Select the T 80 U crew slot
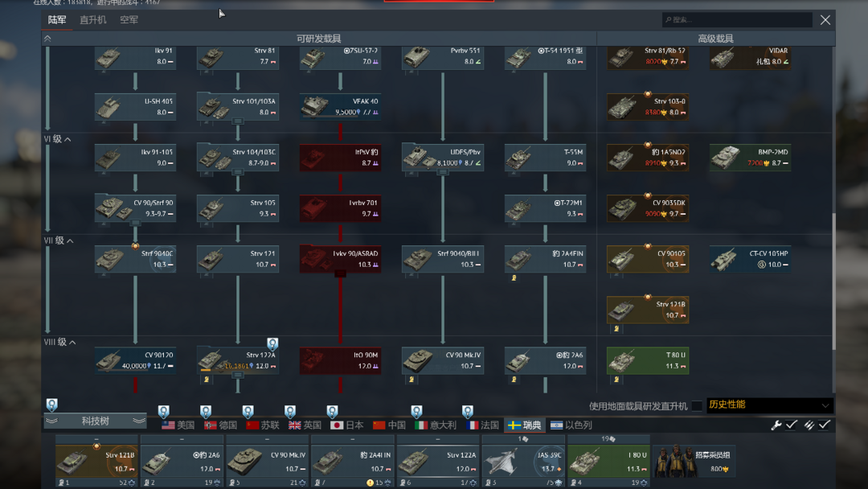This screenshot has height=489, width=868. click(x=608, y=461)
